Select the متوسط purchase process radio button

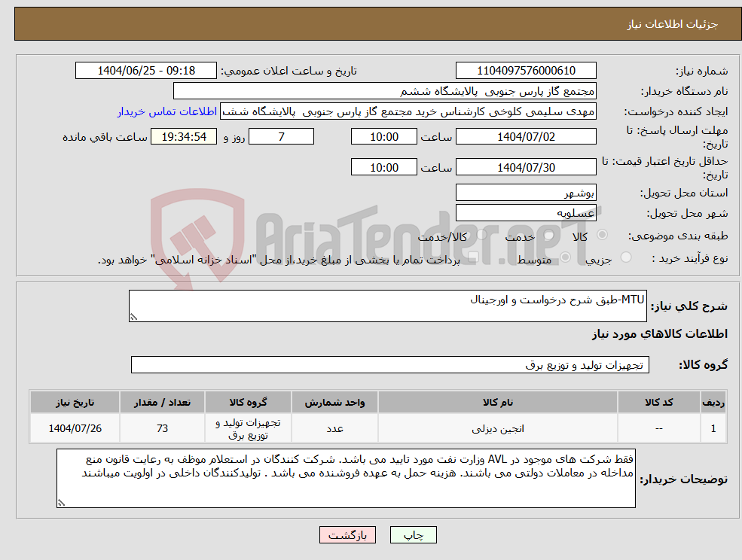pyautogui.click(x=565, y=258)
